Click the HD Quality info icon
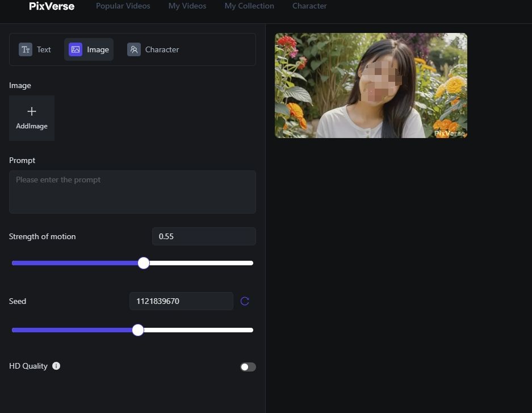The width and height of the screenshot is (532, 413). pyautogui.click(x=56, y=366)
